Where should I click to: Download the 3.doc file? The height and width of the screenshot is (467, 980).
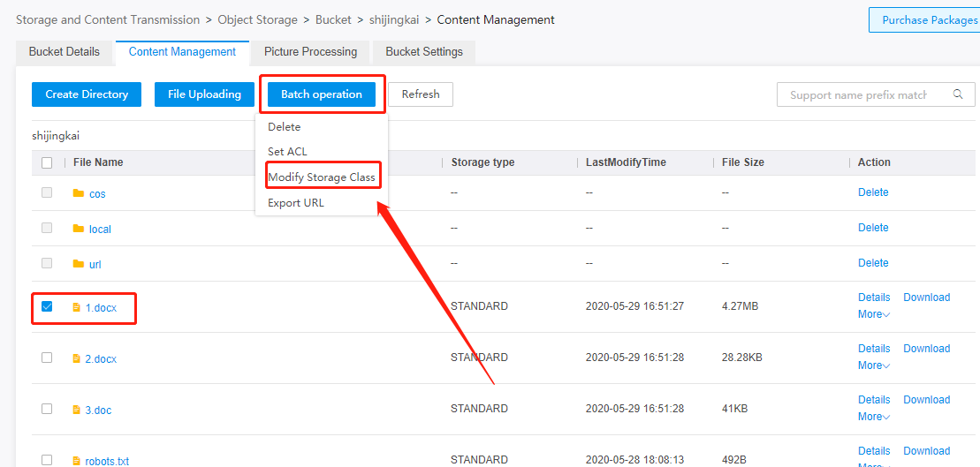coord(926,400)
